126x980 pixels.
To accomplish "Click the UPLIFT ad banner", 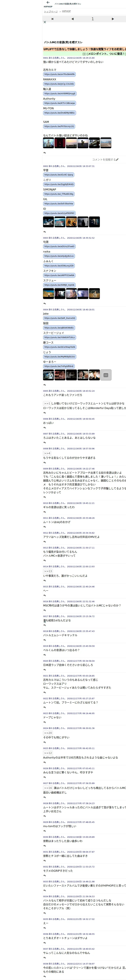I will click(x=84, y=49).
